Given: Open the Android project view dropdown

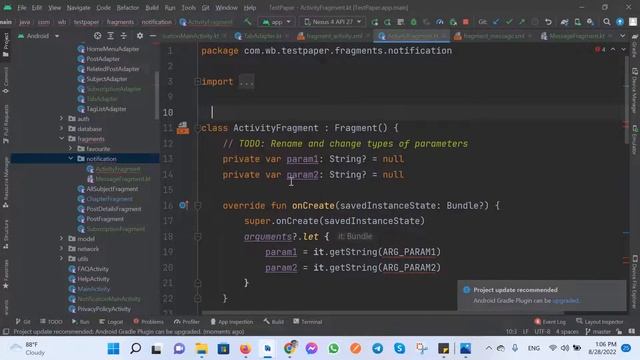Looking at the screenshot, I should pyautogui.click(x=38, y=36).
